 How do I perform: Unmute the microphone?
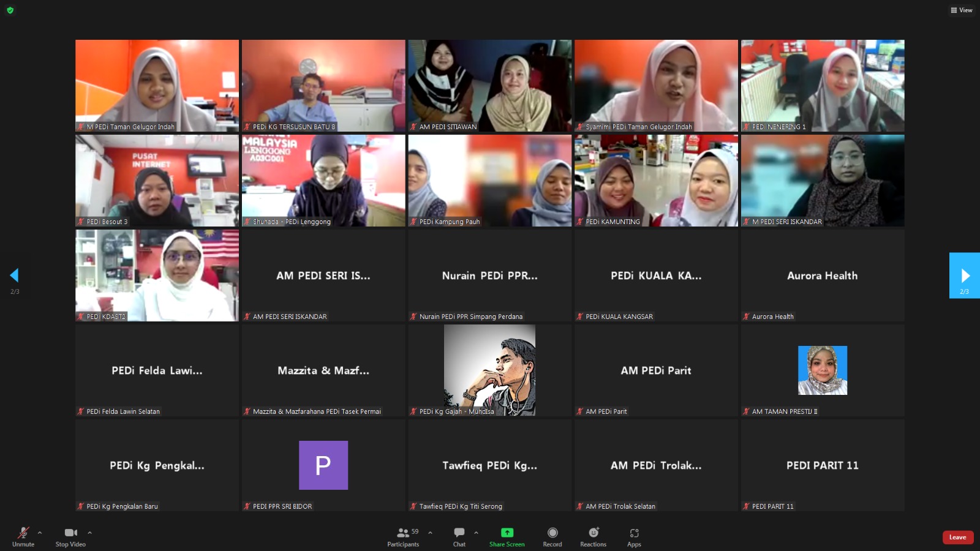tap(23, 533)
